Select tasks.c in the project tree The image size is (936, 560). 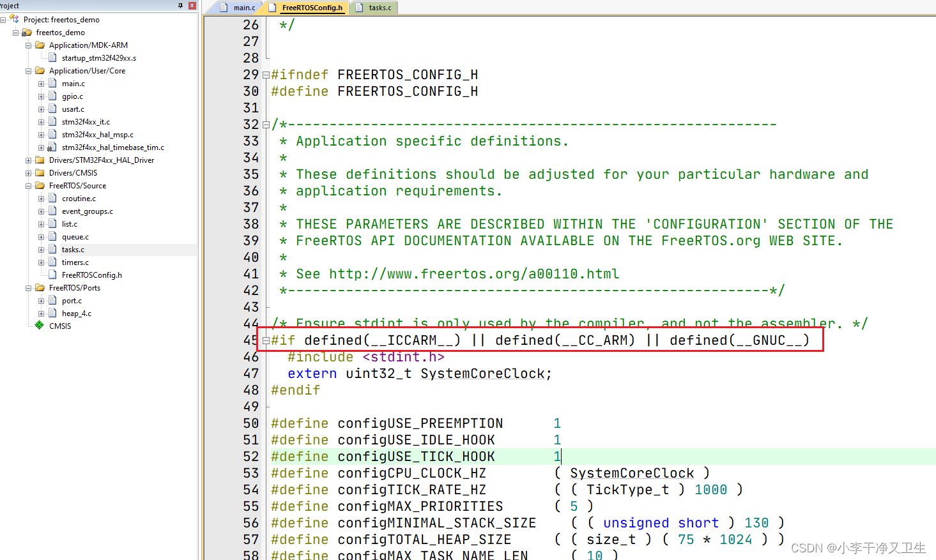[73, 250]
